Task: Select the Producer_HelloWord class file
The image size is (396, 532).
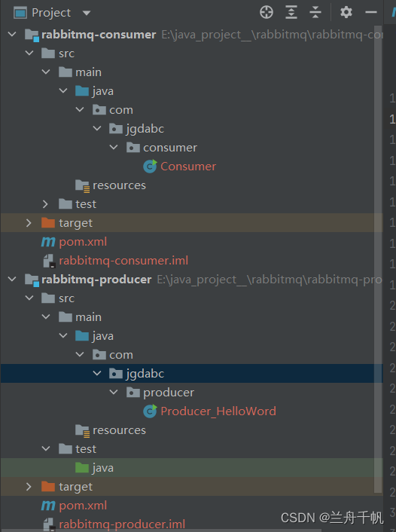Action: point(218,411)
